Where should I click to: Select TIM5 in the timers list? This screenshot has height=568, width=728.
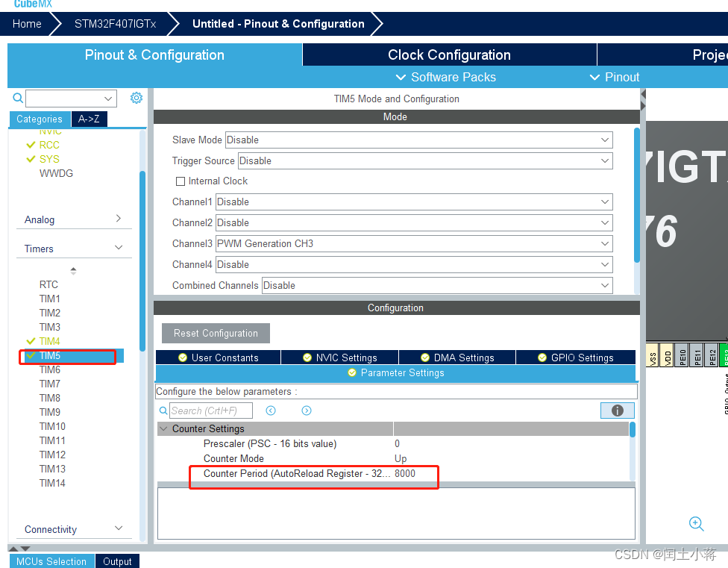pyautogui.click(x=50, y=356)
